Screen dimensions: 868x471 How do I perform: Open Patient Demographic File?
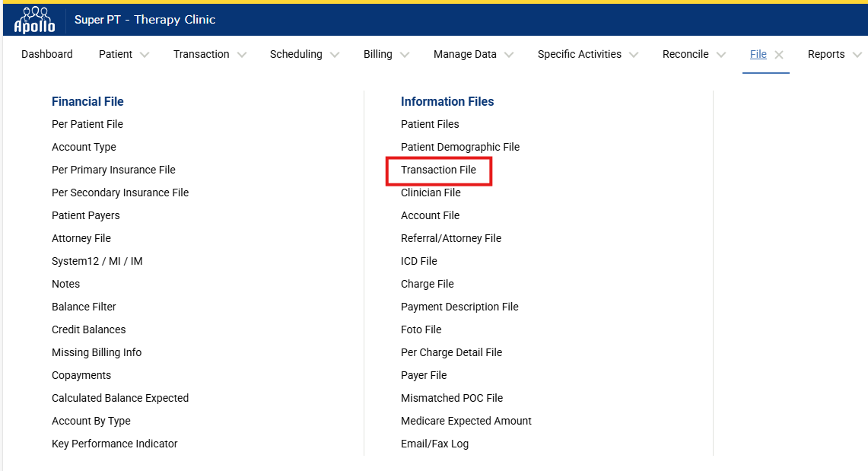point(460,147)
